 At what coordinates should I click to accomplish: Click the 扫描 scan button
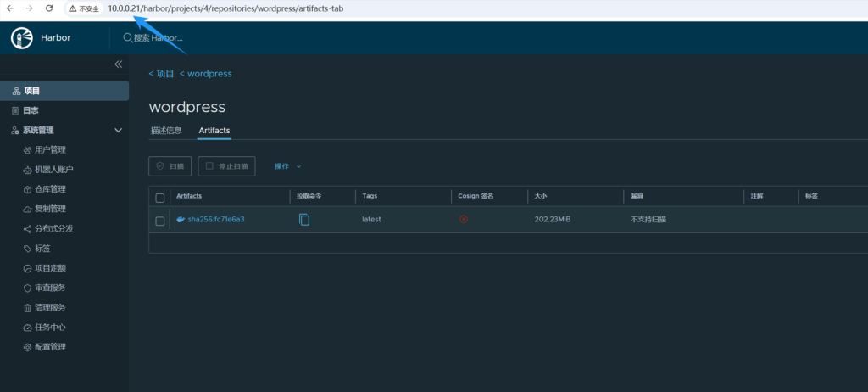coord(170,166)
